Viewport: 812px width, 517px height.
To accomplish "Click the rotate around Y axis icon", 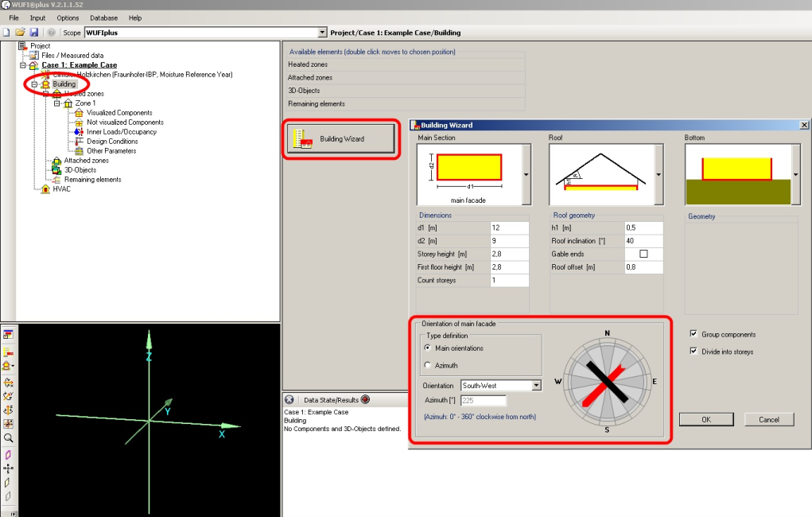I will 8,396.
